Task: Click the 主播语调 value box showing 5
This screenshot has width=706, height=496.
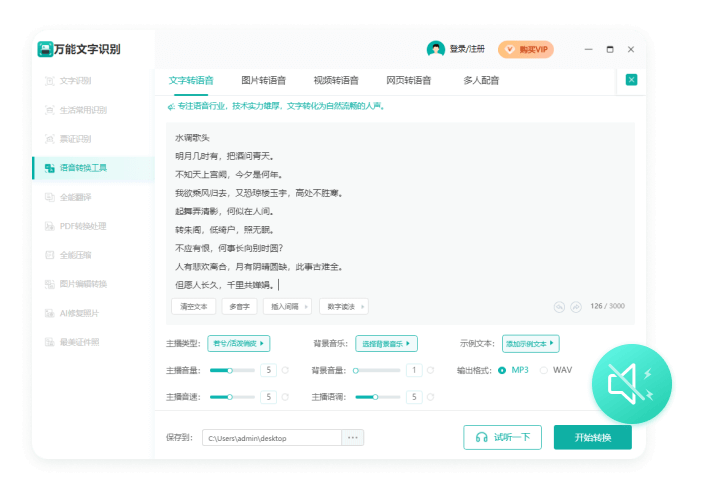Action: [x=414, y=397]
